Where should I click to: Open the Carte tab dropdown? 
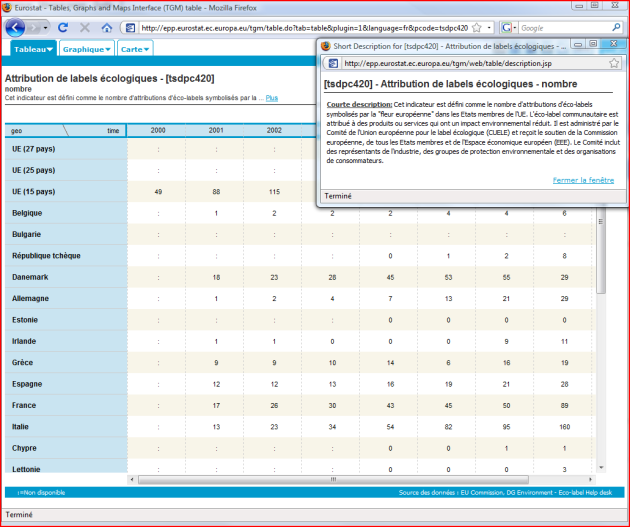pos(135,49)
